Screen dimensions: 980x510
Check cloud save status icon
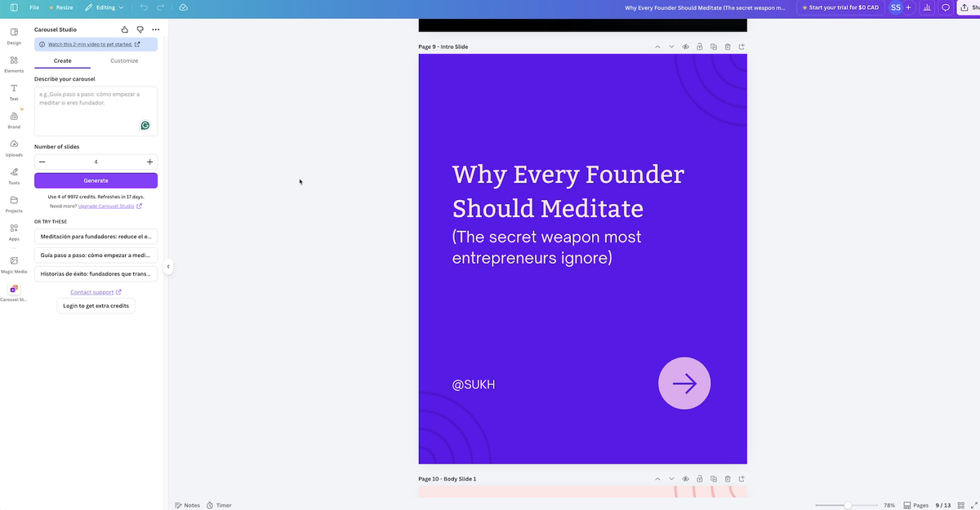[183, 7]
